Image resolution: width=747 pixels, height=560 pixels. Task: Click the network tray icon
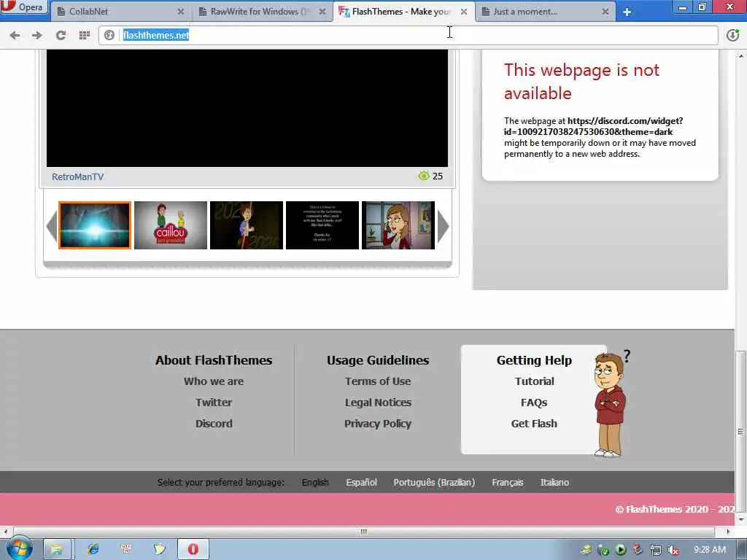(x=656, y=550)
